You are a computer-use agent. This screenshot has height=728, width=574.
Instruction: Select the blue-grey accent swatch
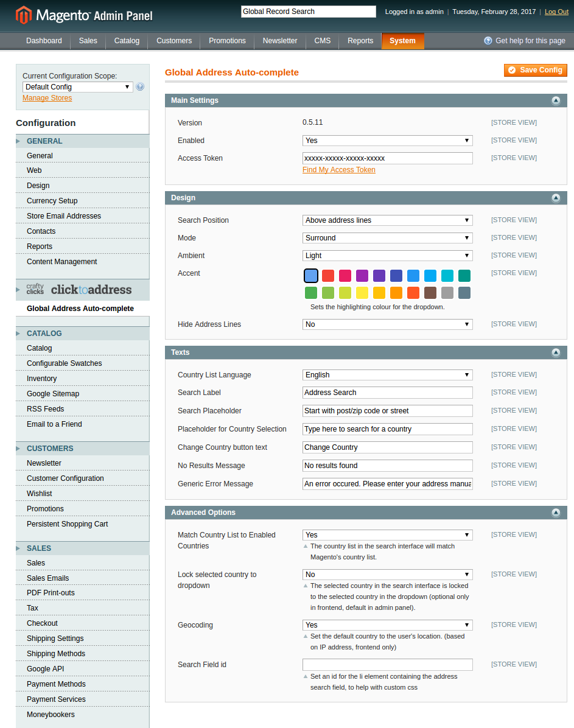464,293
